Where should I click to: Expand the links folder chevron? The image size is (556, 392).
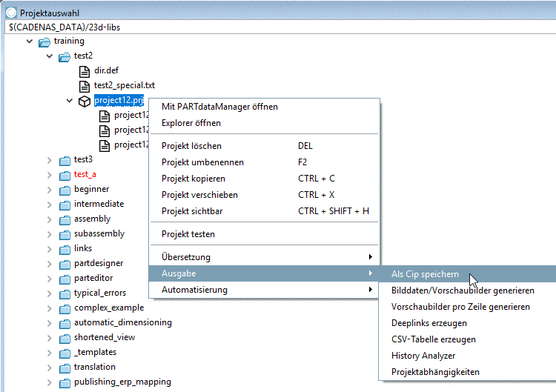click(x=49, y=250)
